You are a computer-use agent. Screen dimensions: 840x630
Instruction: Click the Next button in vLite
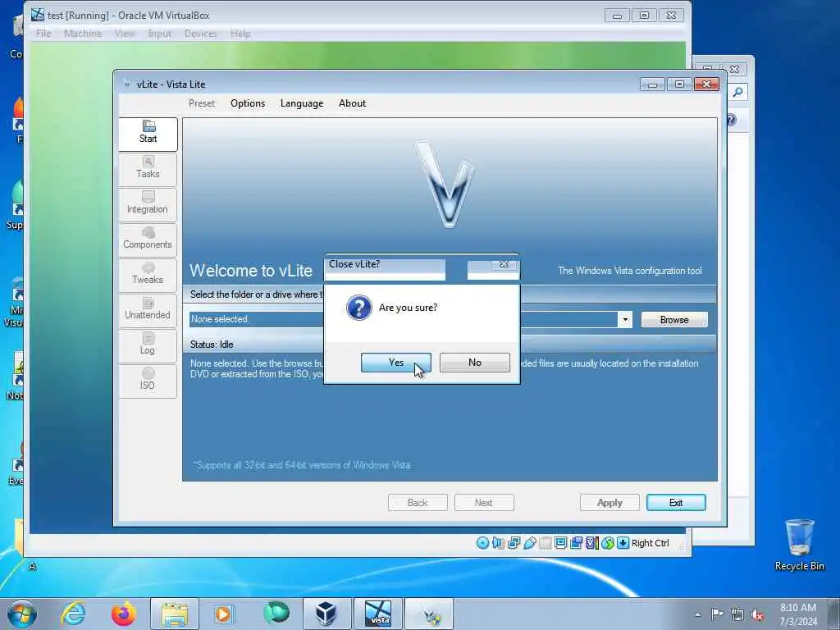tap(484, 503)
